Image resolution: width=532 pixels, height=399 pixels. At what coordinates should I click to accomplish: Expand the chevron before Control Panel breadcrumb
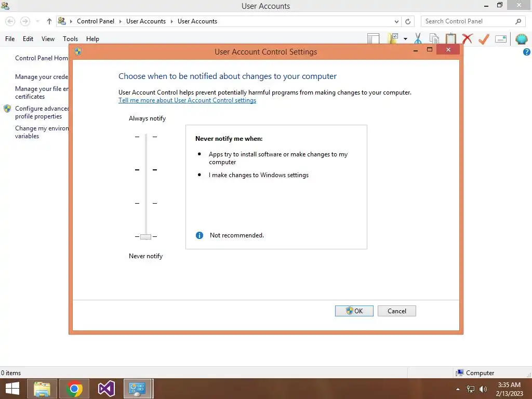click(71, 21)
